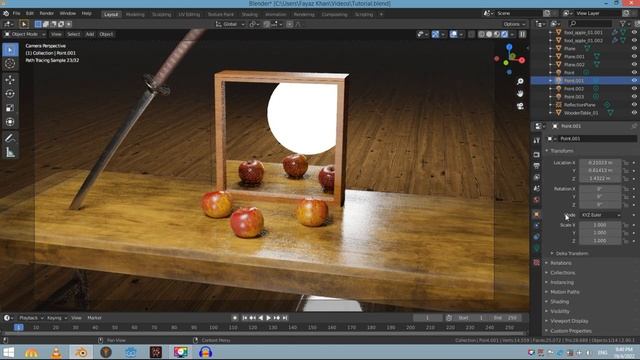Open the Physics properties tab

click(537, 226)
